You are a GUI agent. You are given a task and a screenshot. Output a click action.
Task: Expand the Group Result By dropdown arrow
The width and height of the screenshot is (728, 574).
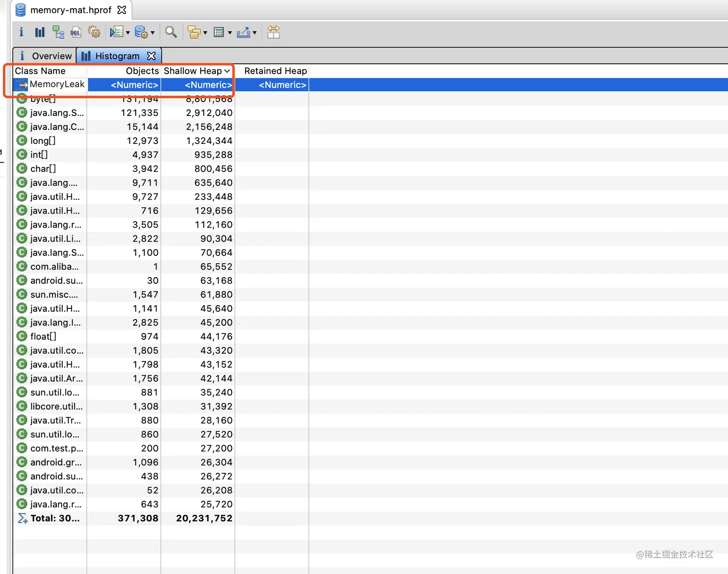(x=205, y=33)
